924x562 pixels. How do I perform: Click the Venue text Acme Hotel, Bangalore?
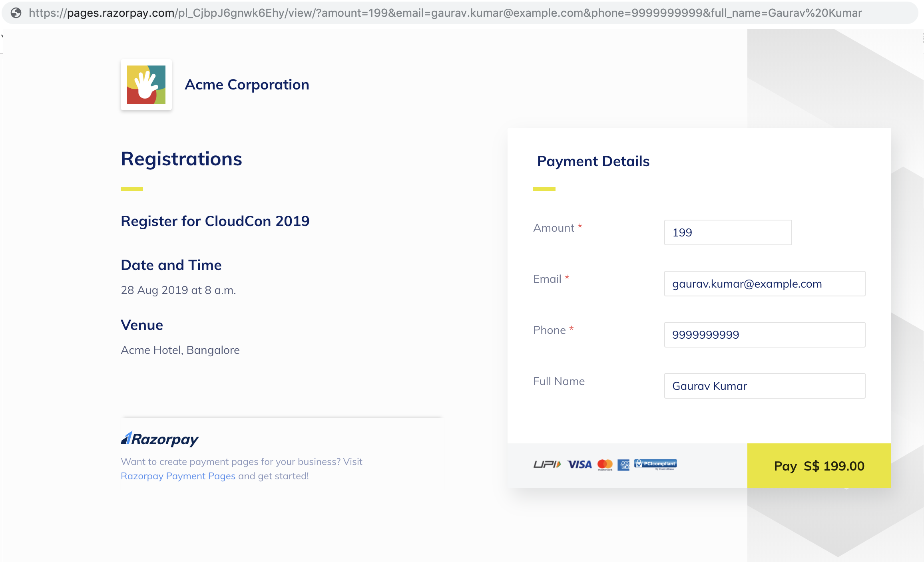click(180, 350)
